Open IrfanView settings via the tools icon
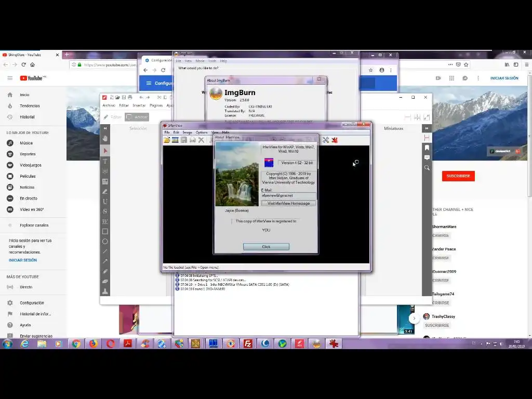Screen dimensions: 532x399 click(326, 140)
